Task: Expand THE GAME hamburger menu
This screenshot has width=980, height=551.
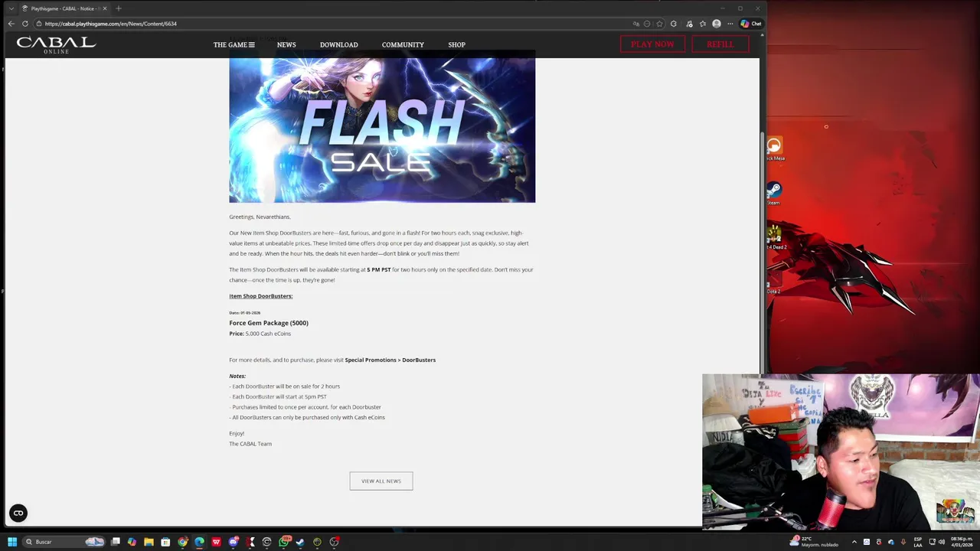Action: [234, 44]
